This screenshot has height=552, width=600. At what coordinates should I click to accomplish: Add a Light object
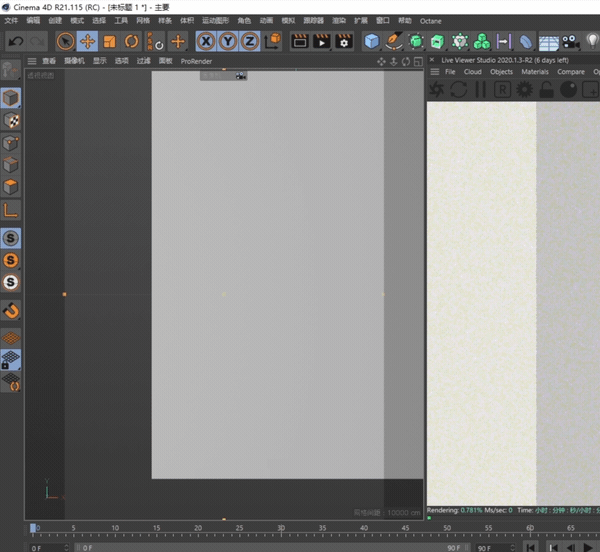(592, 41)
